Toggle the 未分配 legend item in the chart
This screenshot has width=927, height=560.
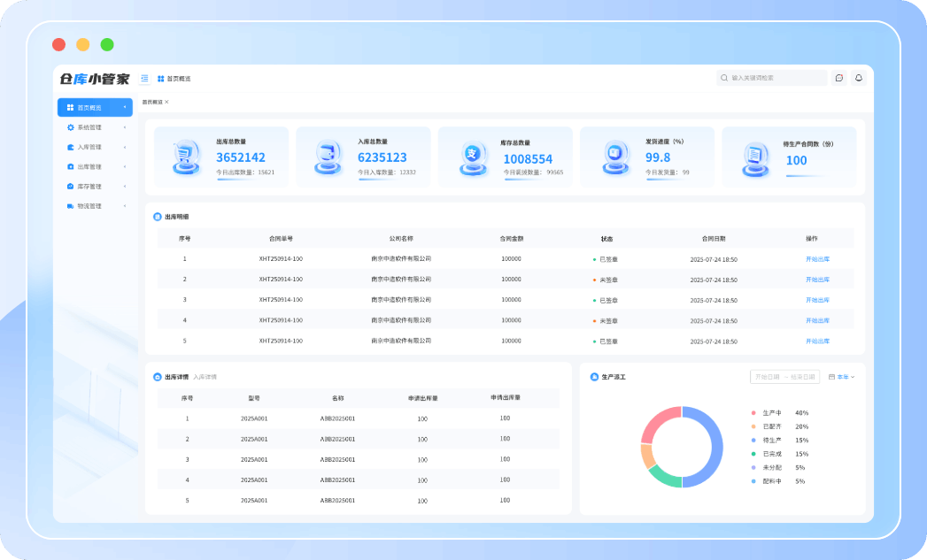[769, 467]
